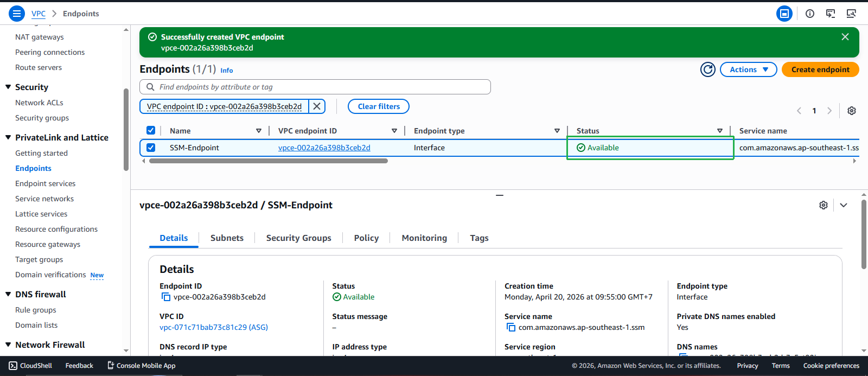Open Domain lists in sidebar
The image size is (868, 376).
[x=36, y=325]
